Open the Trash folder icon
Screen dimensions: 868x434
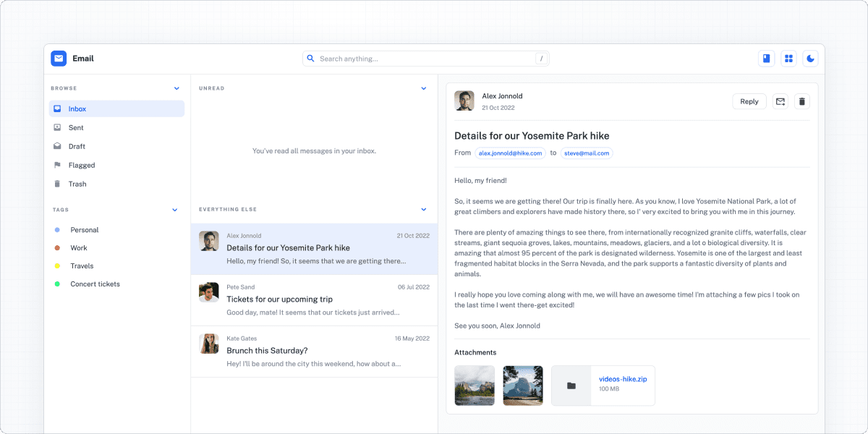pyautogui.click(x=59, y=183)
